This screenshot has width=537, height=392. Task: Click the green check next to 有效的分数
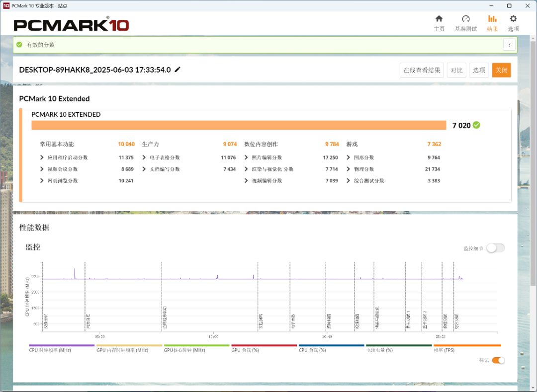point(19,45)
